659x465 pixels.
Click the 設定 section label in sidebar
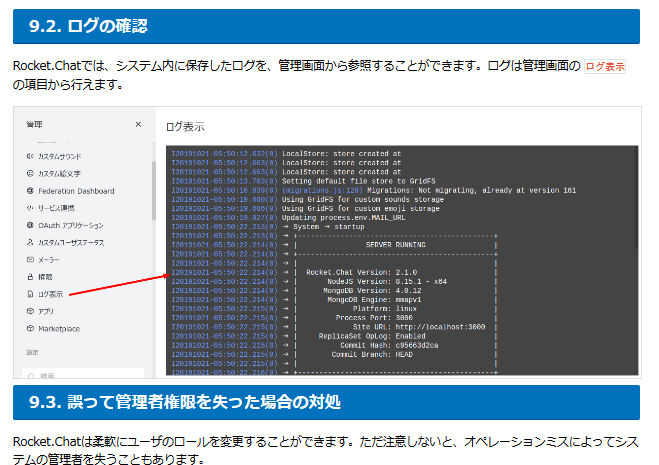(x=32, y=352)
